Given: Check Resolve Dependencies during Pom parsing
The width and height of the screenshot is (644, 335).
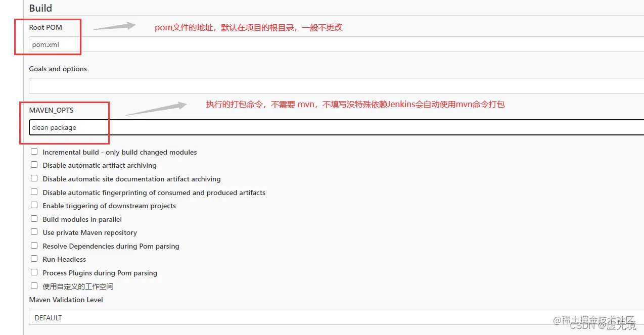Looking at the screenshot, I should pyautogui.click(x=34, y=246).
